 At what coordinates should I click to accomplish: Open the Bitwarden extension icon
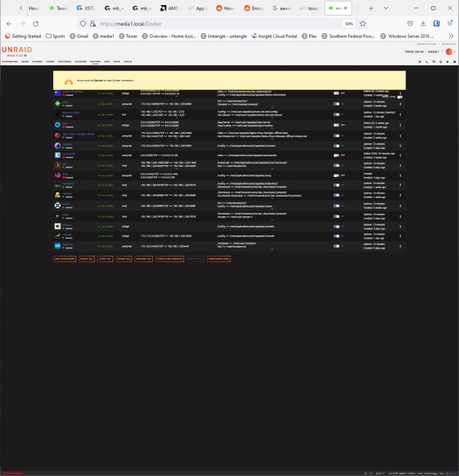437,23
